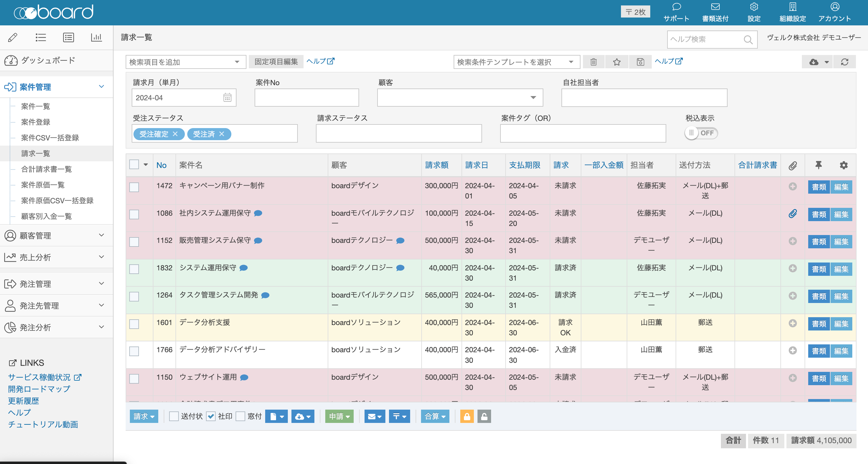Toggle the select-all checkbox in header
The image size is (868, 464).
[134, 164]
